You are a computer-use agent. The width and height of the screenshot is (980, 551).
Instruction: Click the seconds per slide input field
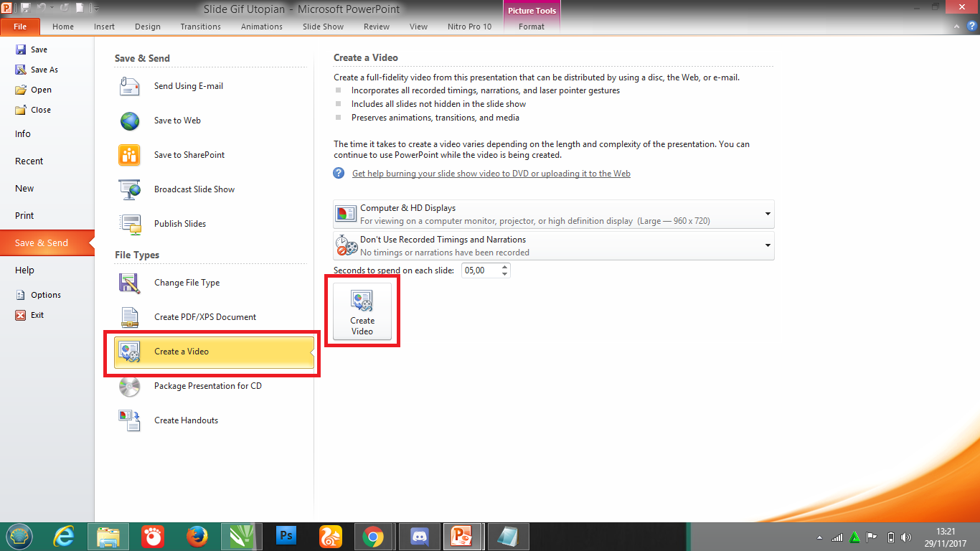click(x=480, y=270)
